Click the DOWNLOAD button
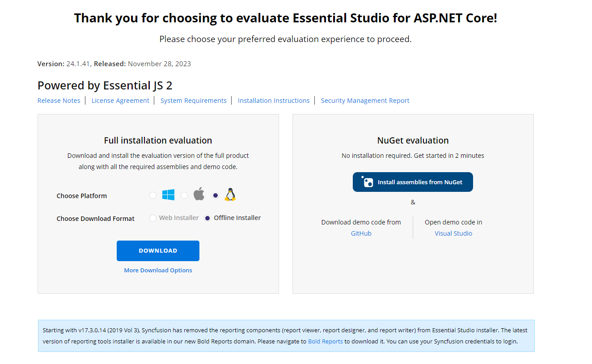592x364 pixels. pyautogui.click(x=158, y=251)
